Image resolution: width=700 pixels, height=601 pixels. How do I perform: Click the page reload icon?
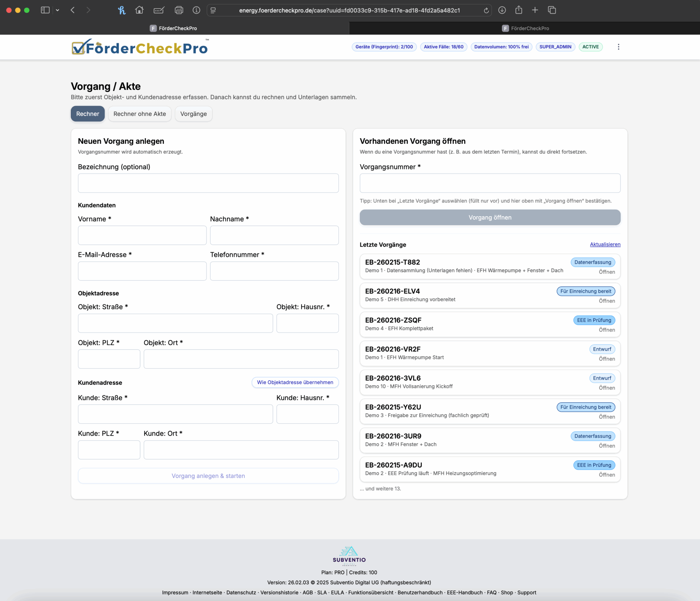coord(486,10)
